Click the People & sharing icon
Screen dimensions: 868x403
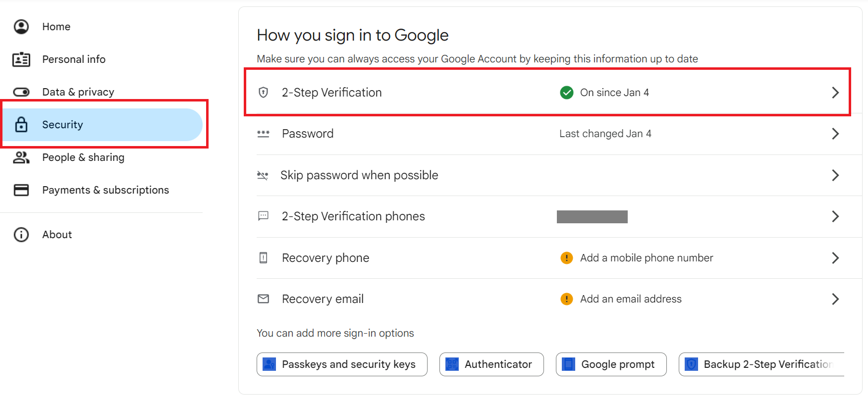21,157
